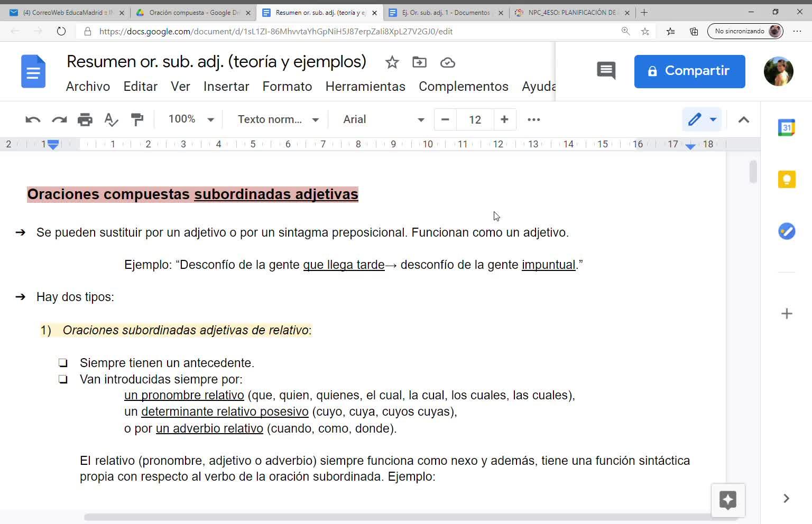Select the paint format roller tool

coord(137,119)
